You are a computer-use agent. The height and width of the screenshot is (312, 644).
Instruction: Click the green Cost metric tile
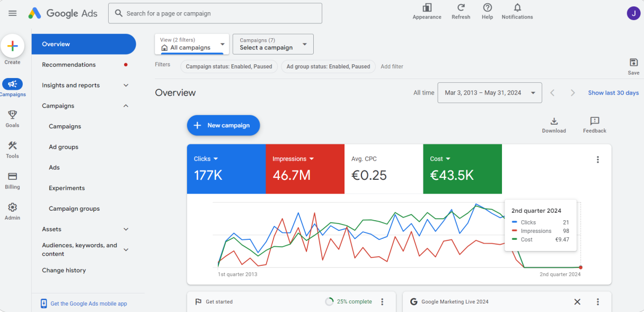click(x=462, y=169)
